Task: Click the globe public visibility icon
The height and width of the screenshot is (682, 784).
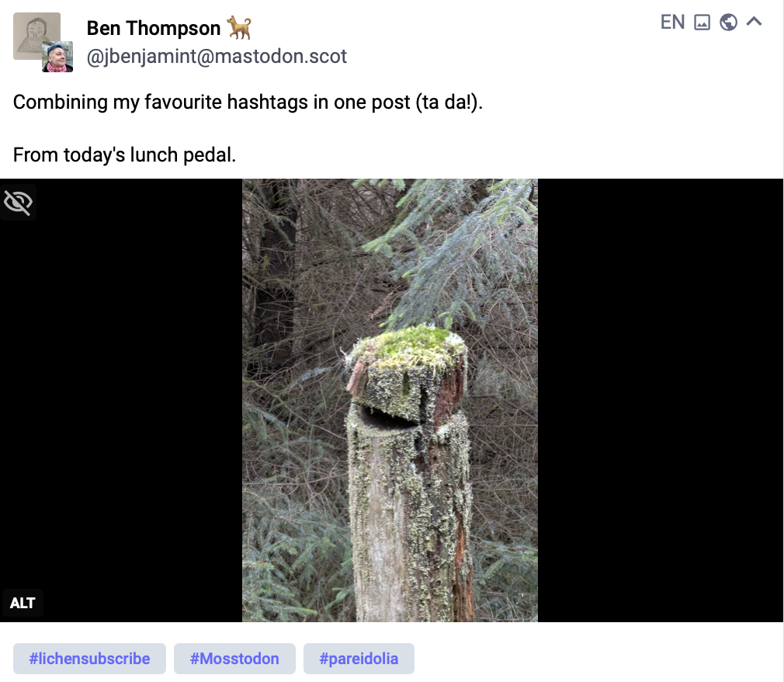Action: coord(728,22)
